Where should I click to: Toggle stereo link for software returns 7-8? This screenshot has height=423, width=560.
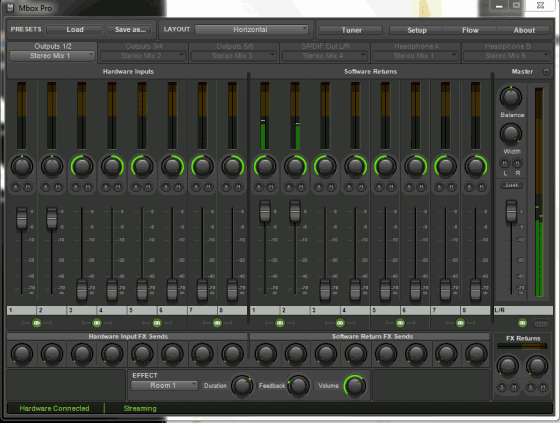point(460,323)
